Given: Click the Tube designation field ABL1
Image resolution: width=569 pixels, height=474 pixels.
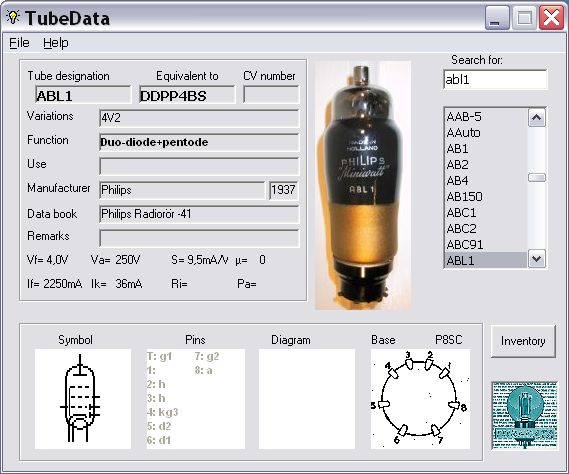Looking at the screenshot, I should pyautogui.click(x=83, y=95).
